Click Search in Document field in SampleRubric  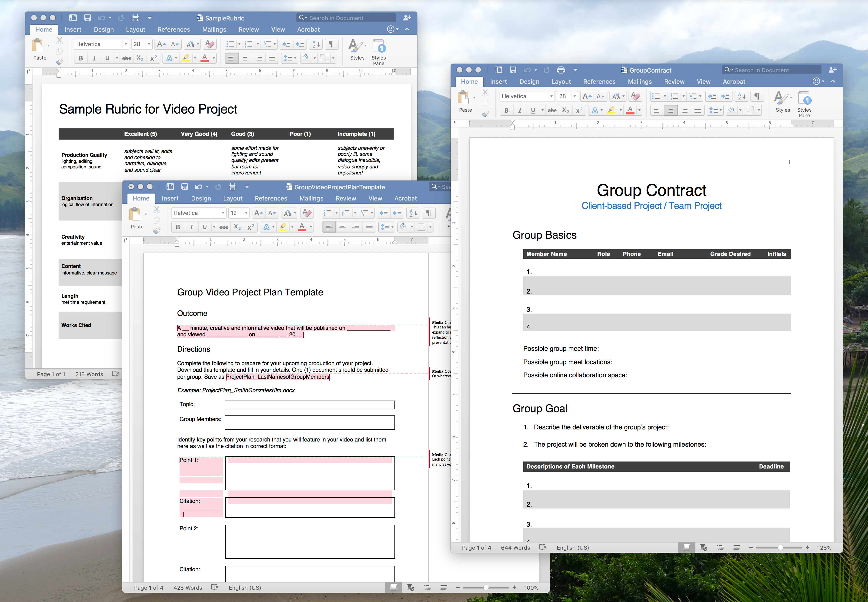pos(346,18)
